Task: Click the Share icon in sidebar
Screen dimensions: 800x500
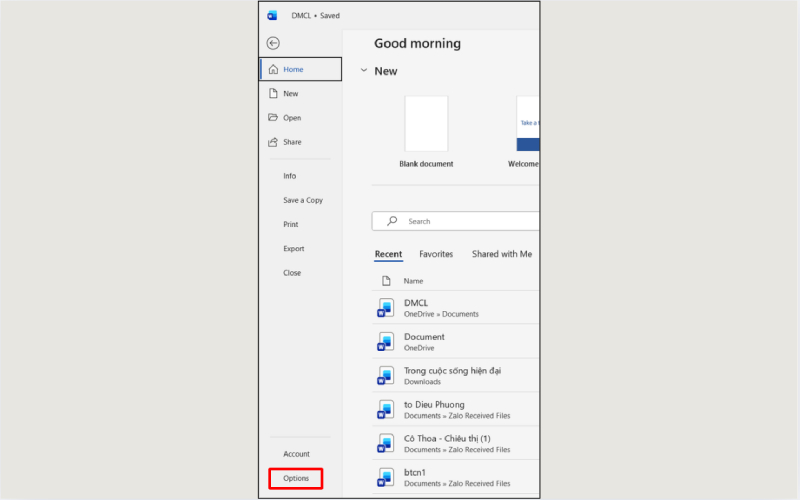Action: coord(273,142)
